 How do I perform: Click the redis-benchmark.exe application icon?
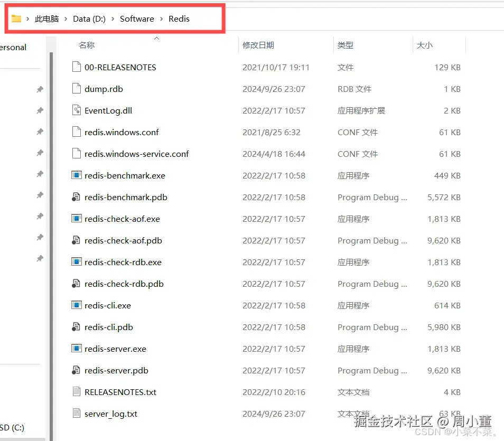(77, 175)
